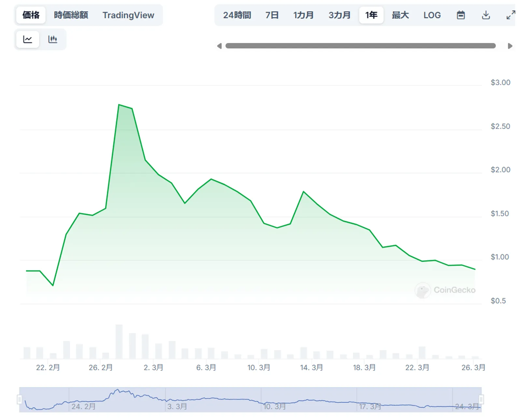This screenshot has width=521, height=420.
Task: Open the TradingView tab
Action: [128, 15]
